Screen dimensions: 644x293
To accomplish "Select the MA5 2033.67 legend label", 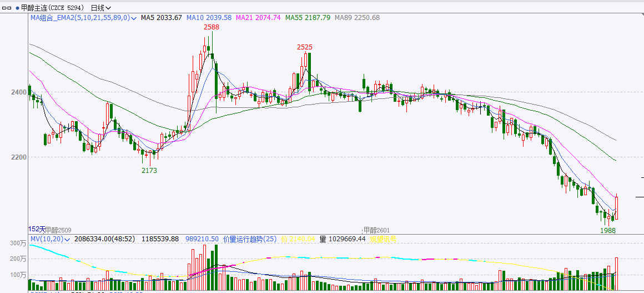I will pos(161,18).
